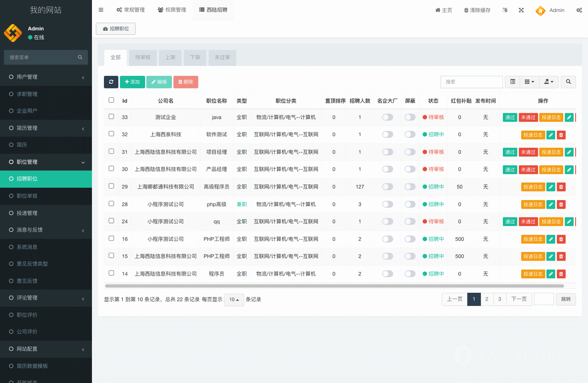Click the magnifier search button beside toolbar

pyautogui.click(x=568, y=82)
